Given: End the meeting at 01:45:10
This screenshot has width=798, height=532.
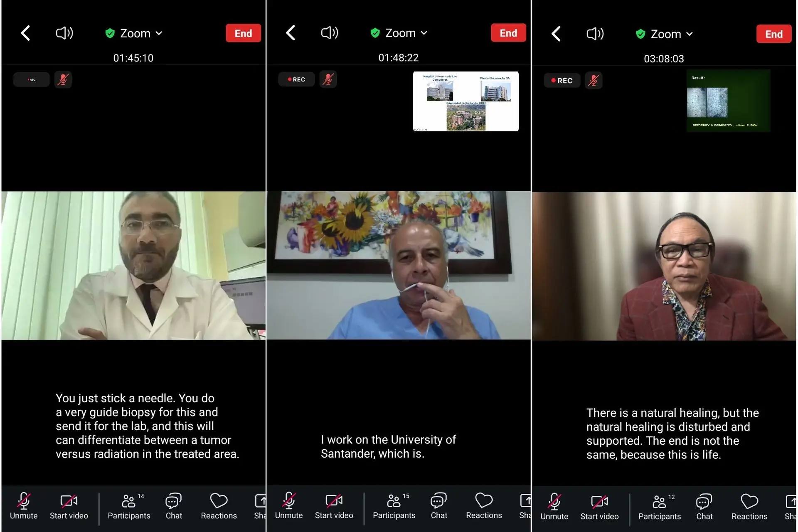Looking at the screenshot, I should pyautogui.click(x=243, y=33).
